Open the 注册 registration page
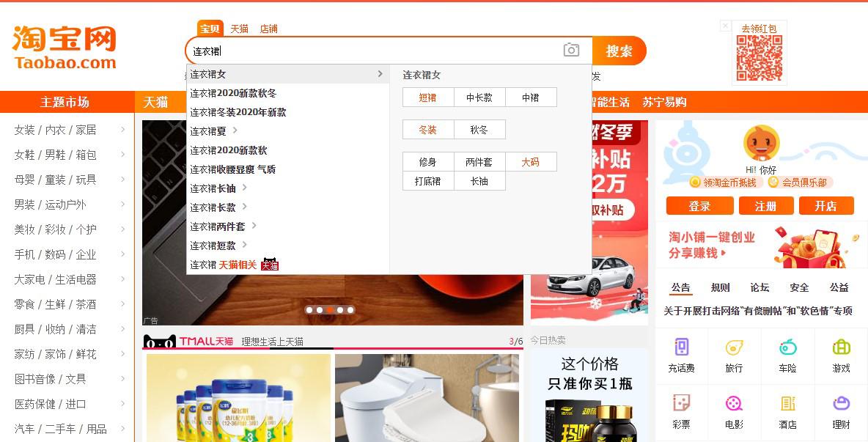This screenshot has width=868, height=442. coord(765,206)
